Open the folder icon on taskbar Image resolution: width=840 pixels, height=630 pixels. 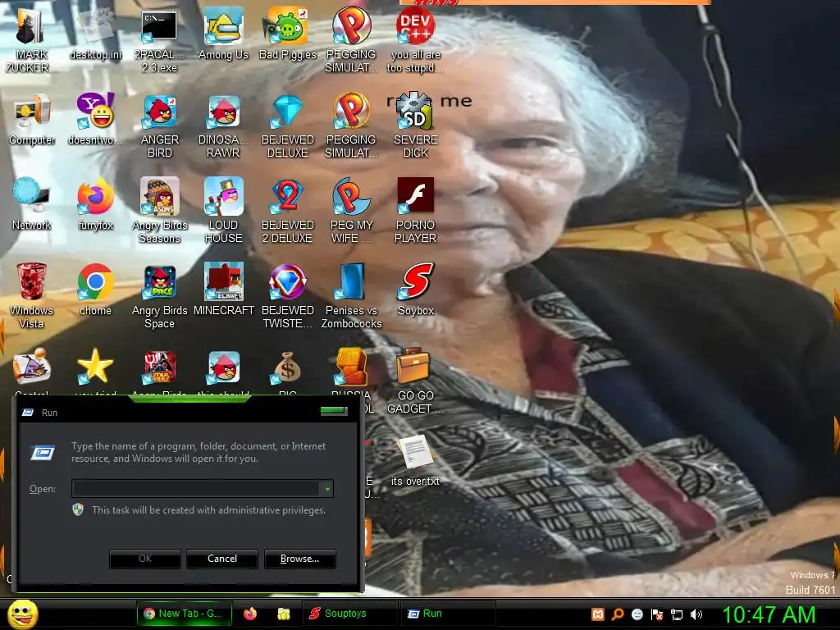[x=283, y=614]
